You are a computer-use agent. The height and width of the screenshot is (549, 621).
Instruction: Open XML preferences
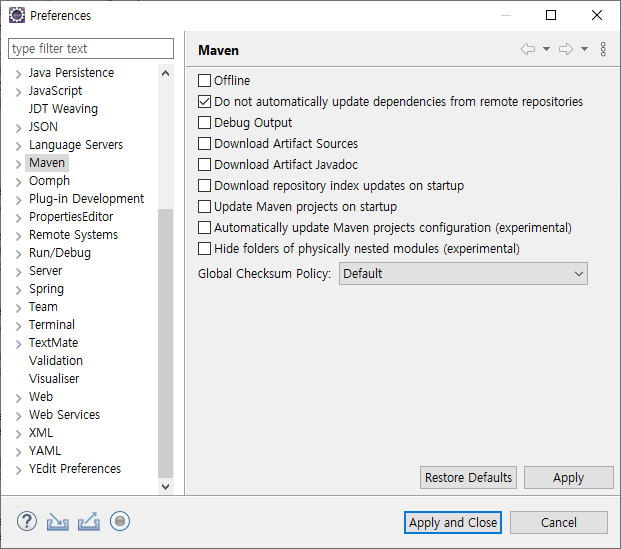41,433
